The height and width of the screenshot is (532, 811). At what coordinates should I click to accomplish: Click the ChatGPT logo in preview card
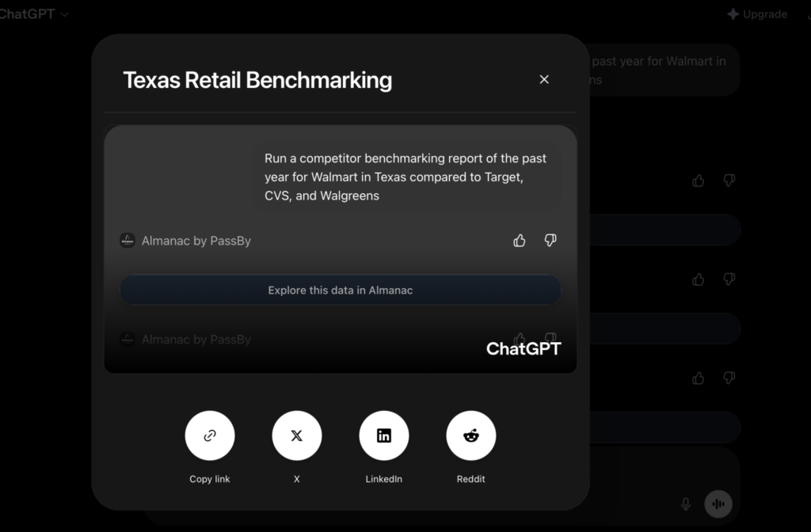click(524, 349)
